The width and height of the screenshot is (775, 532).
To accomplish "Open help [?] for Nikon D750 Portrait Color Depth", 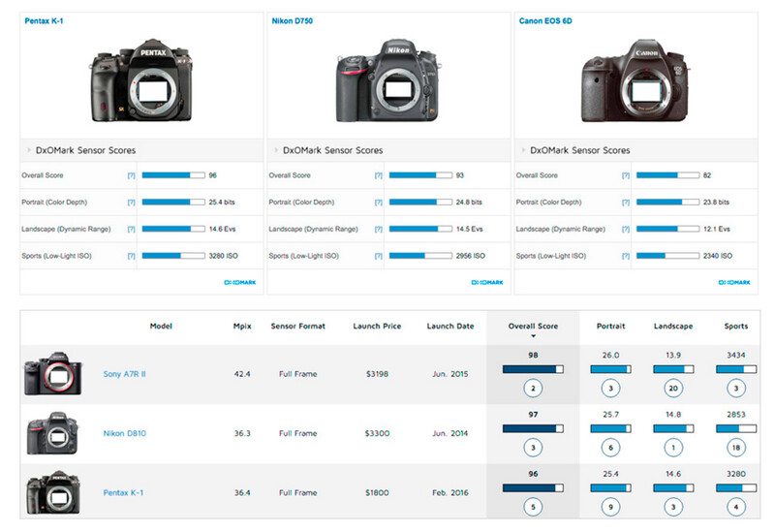I will 378,203.
